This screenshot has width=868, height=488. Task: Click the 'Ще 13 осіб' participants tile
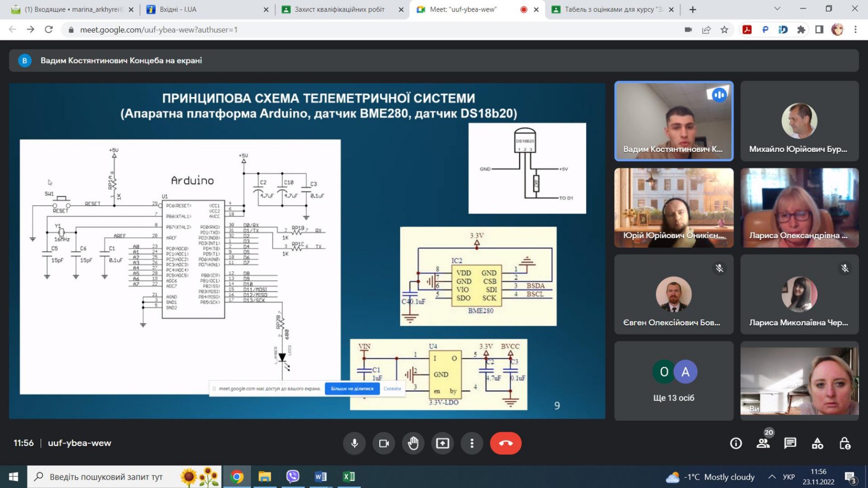click(x=674, y=381)
